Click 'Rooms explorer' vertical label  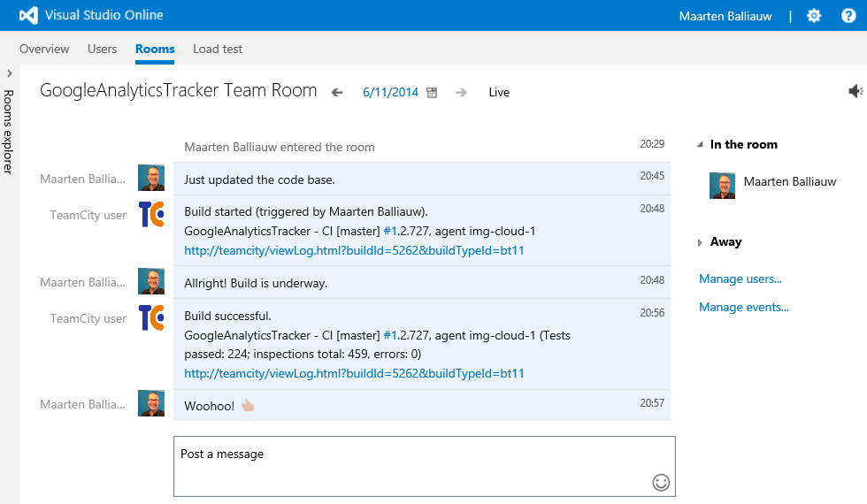8,132
